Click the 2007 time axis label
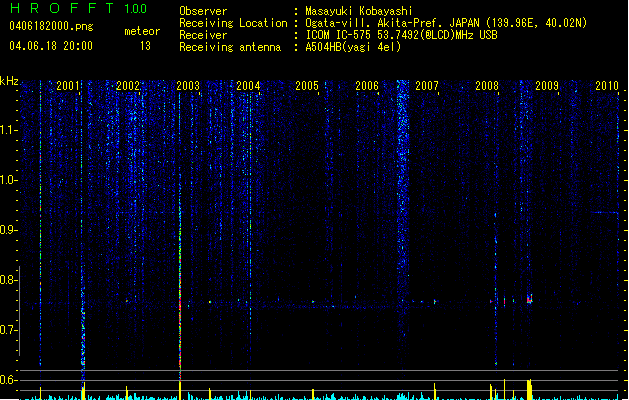The width and height of the screenshot is (629, 400). point(427,85)
